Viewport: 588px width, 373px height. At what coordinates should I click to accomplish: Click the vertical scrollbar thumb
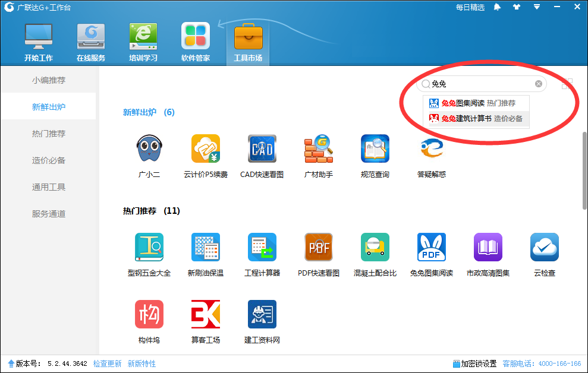coord(584,171)
